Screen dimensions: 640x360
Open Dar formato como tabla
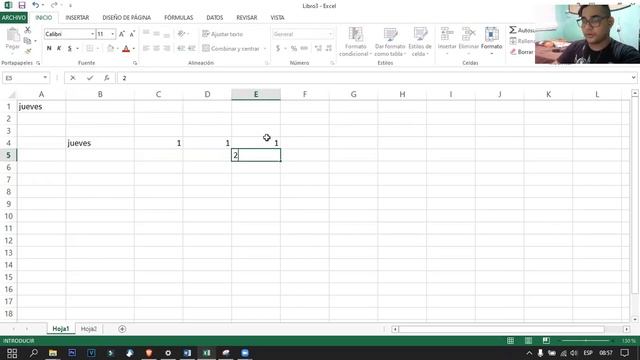[390, 42]
